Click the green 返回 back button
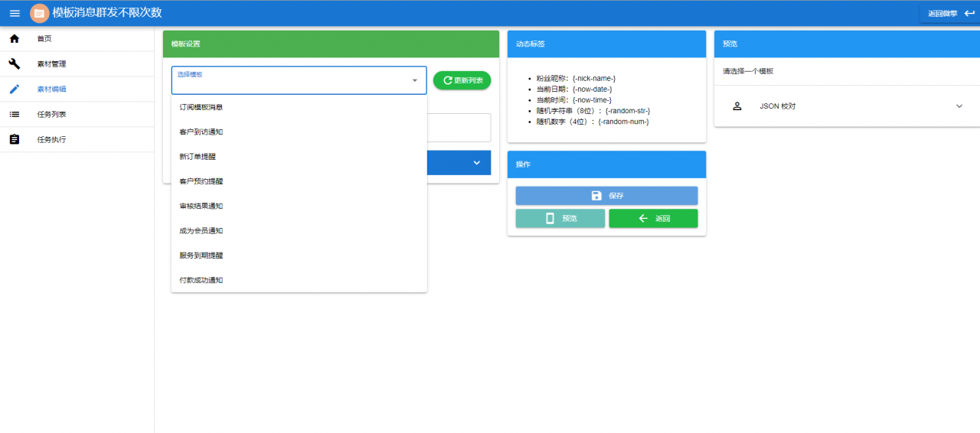 [653, 218]
